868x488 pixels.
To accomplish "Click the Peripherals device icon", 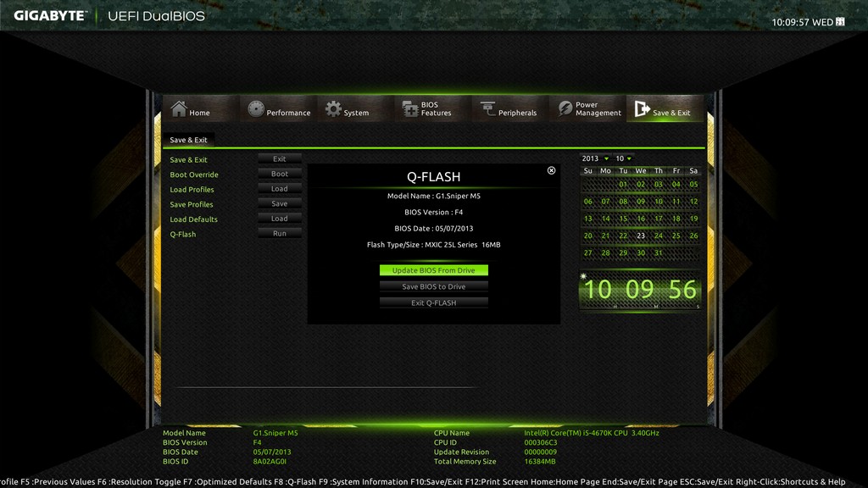I will pyautogui.click(x=487, y=108).
